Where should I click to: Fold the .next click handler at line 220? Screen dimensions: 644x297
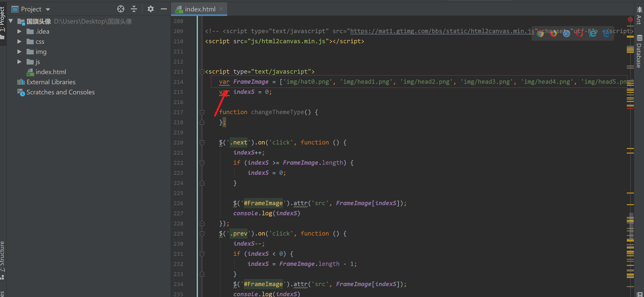202,142
